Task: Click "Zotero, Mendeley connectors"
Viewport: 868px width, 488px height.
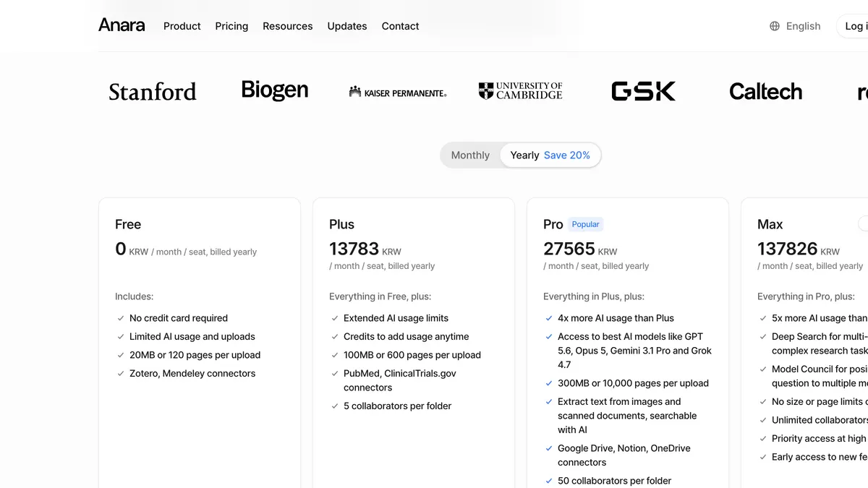Action: [192, 373]
